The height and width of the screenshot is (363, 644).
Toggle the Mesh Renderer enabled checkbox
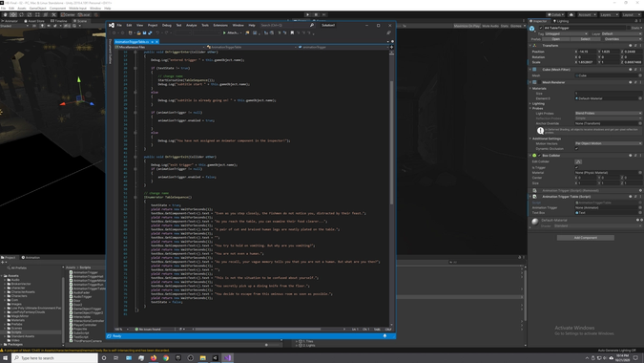539,82
